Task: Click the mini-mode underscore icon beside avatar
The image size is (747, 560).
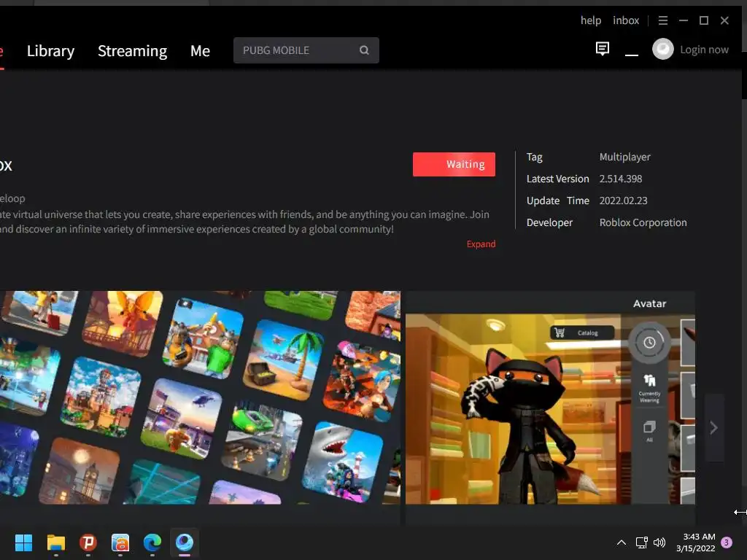Action: (631, 54)
